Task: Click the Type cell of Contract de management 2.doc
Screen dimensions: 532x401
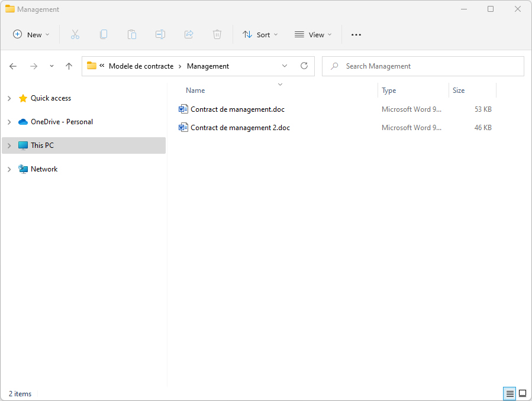Action: 411,127
